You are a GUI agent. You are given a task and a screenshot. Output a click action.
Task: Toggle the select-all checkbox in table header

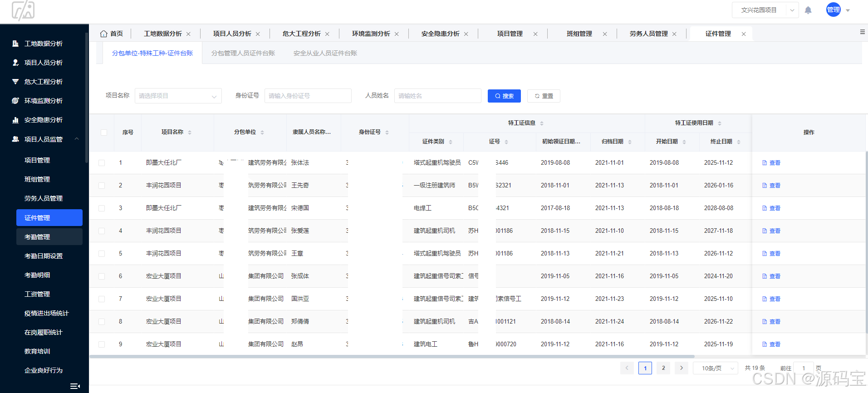point(104,133)
